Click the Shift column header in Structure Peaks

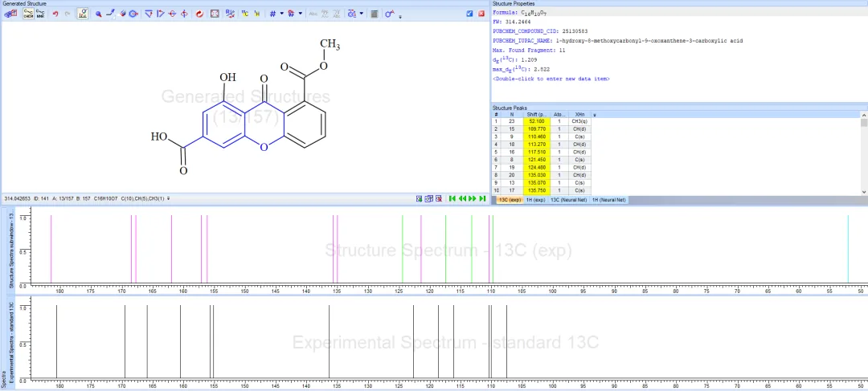point(536,115)
